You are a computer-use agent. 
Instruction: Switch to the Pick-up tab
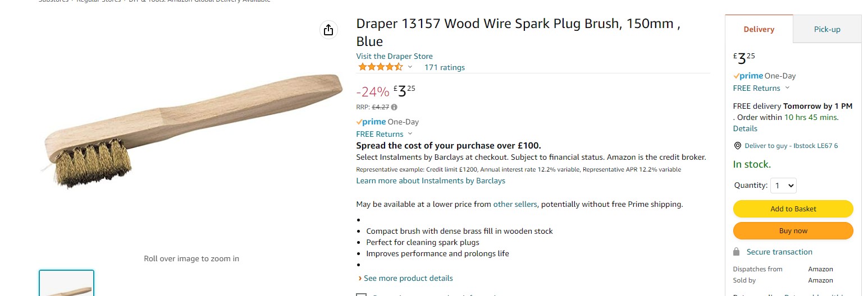point(827,29)
